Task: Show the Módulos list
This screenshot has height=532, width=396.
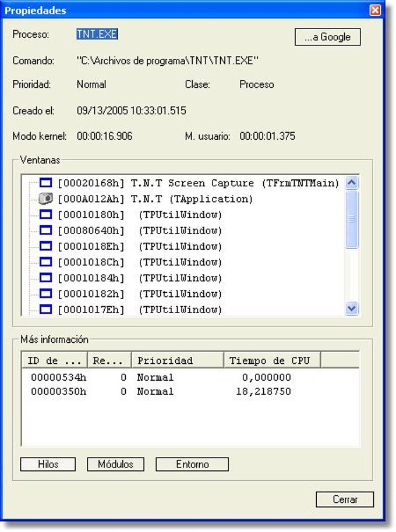Action: (x=115, y=464)
